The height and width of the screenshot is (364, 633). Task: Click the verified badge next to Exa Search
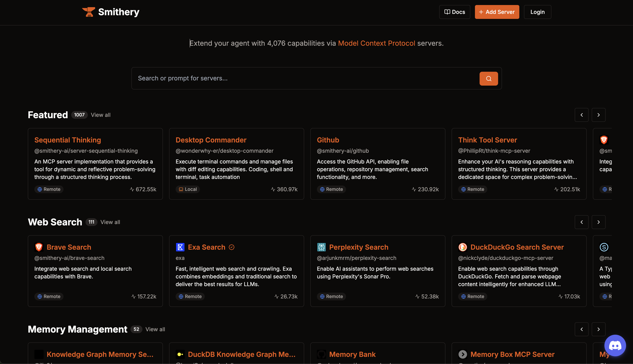(x=232, y=247)
